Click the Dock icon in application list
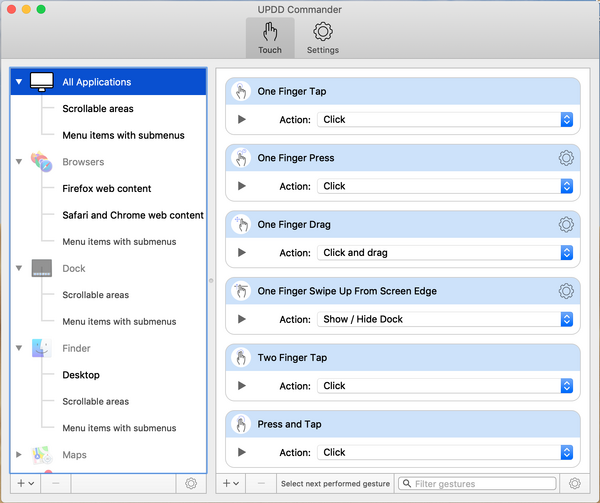600x503 pixels. click(x=41, y=268)
